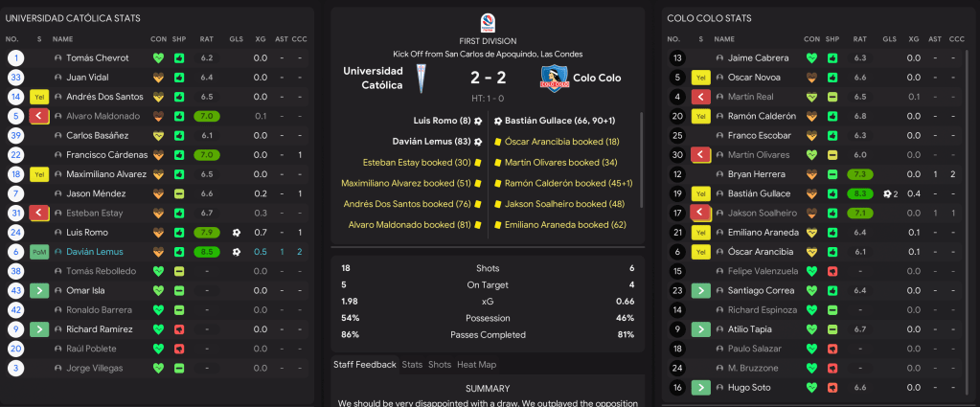Switch to the Stats tab
Image resolution: width=980 pixels, height=407 pixels.
412,365
